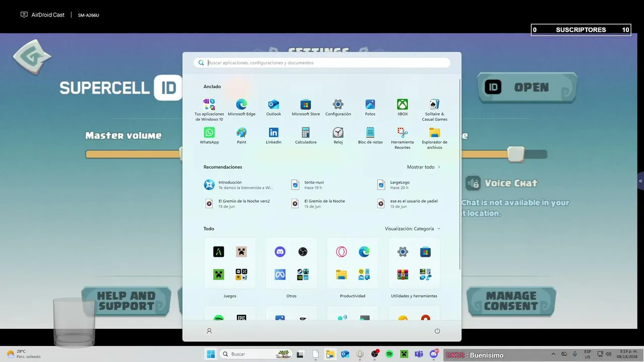The width and height of the screenshot is (644, 362).
Task: Click the Windows Start button
Action: [210, 354]
